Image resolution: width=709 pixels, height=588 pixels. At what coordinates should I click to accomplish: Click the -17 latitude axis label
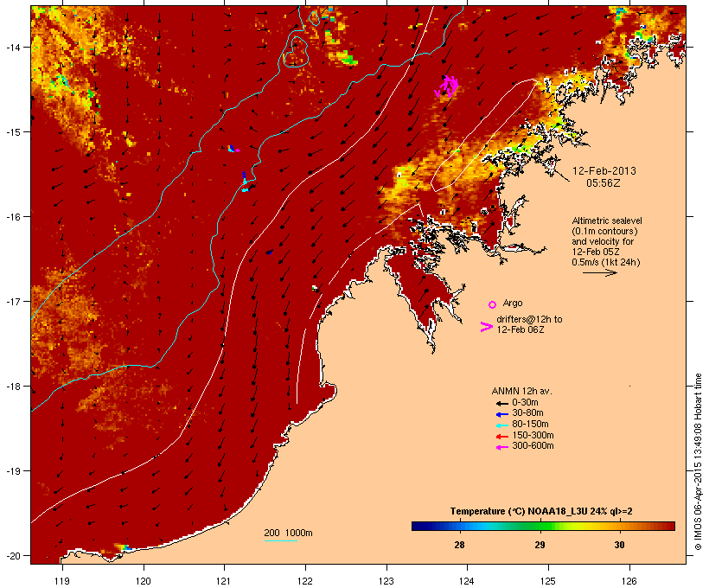pos(12,301)
